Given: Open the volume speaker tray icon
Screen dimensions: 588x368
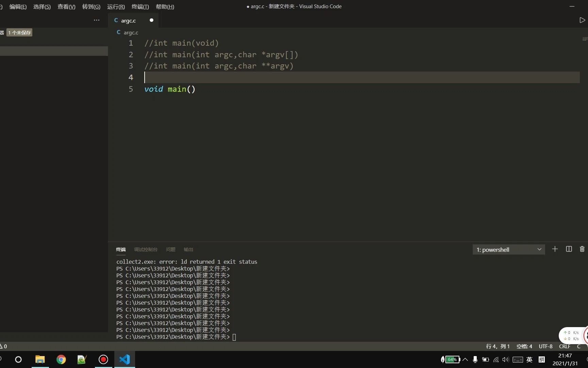Looking at the screenshot, I should pyautogui.click(x=506, y=359).
